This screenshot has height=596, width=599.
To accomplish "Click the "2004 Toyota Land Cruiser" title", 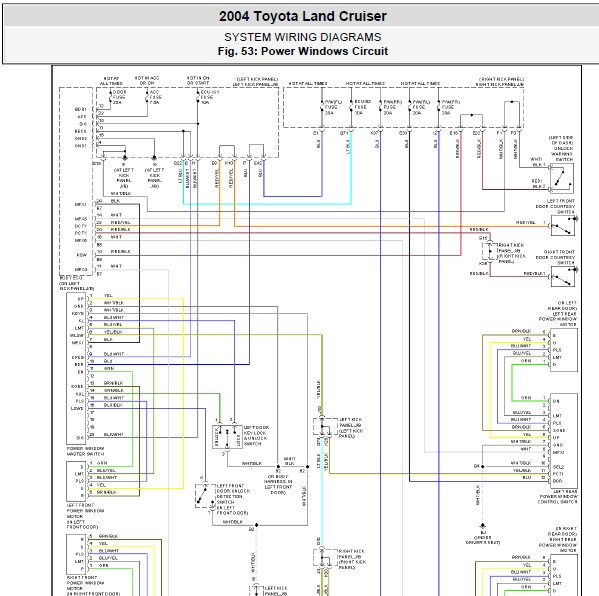I will click(x=303, y=16).
